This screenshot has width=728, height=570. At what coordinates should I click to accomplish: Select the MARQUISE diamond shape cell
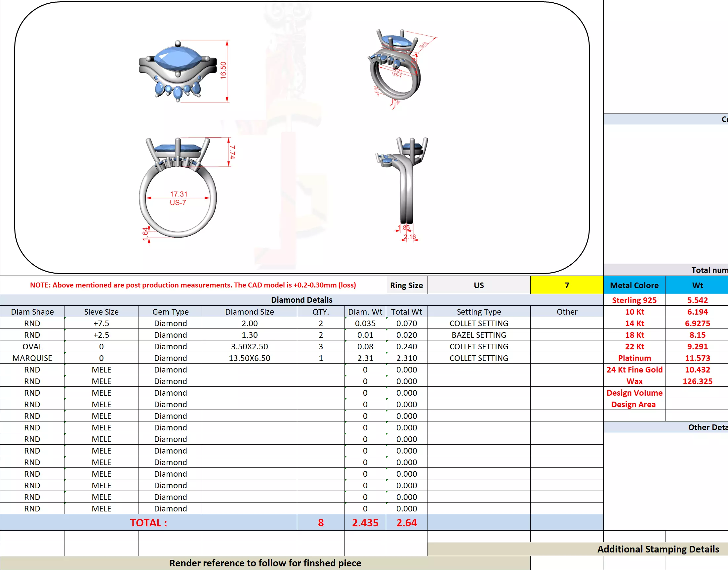point(32,358)
